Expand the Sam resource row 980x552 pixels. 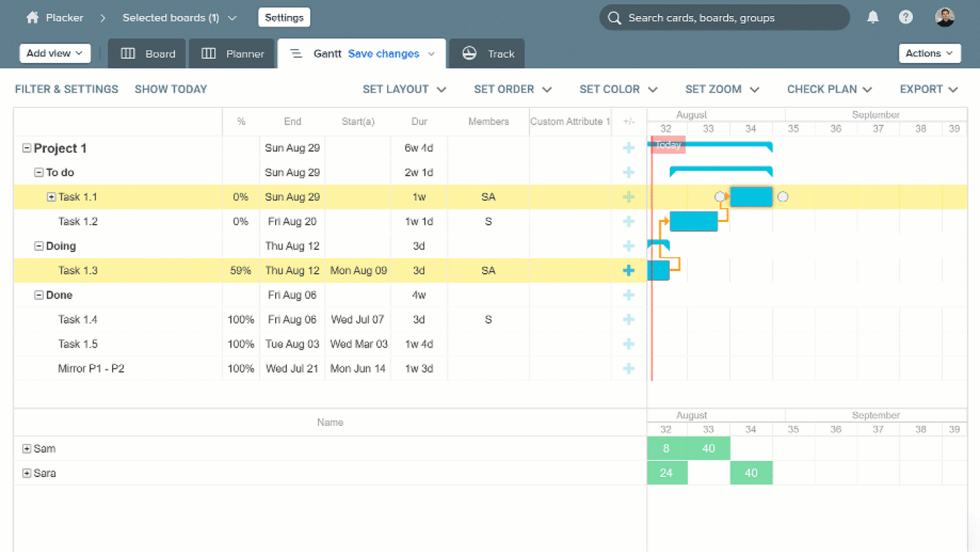27,449
